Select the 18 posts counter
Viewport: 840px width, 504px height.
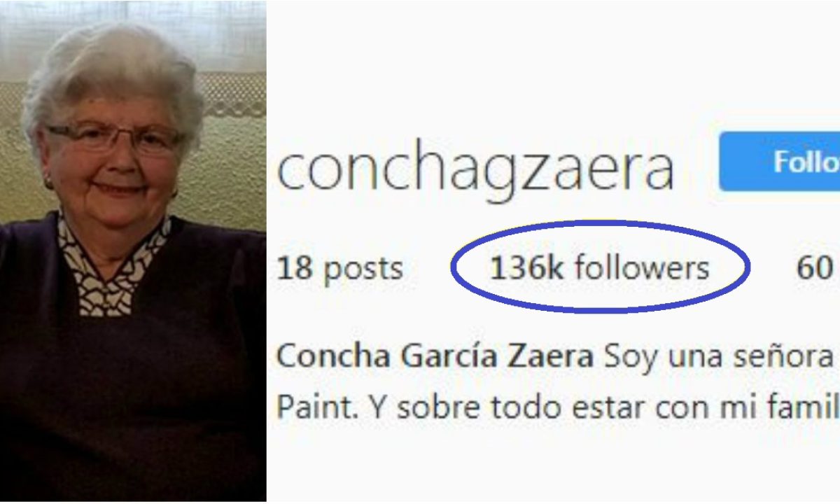pos(340,269)
